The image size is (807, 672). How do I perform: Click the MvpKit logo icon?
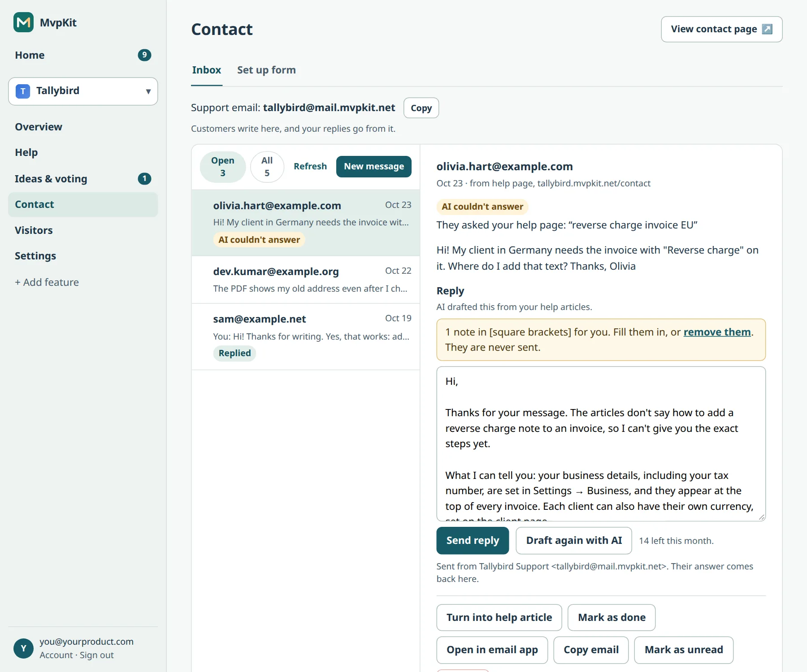[x=23, y=22]
